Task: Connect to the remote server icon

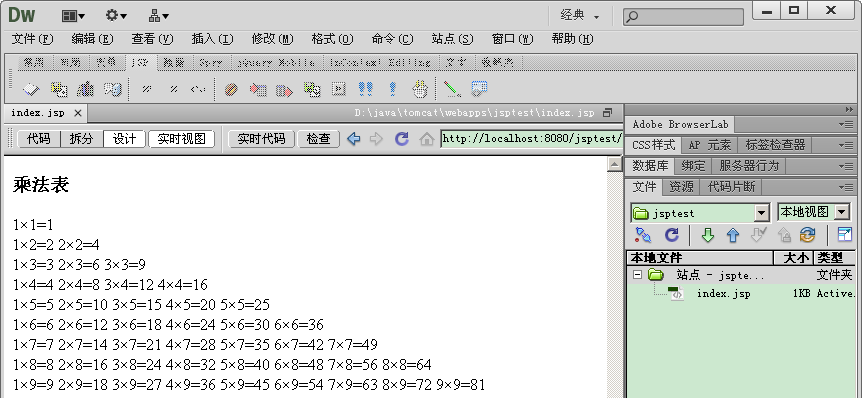Action: click(x=643, y=235)
